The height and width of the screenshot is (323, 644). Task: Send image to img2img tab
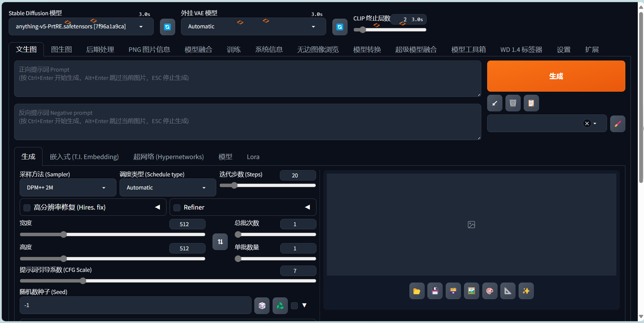[x=472, y=291]
